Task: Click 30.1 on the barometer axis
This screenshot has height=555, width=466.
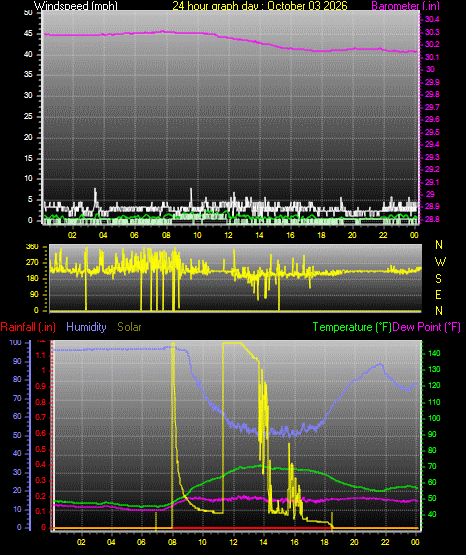Action: point(432,57)
